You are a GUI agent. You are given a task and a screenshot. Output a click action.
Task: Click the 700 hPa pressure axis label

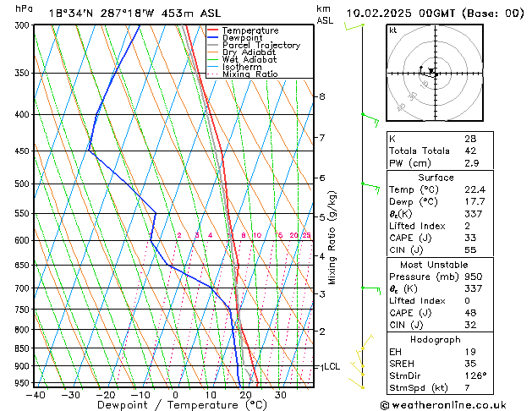22,288
